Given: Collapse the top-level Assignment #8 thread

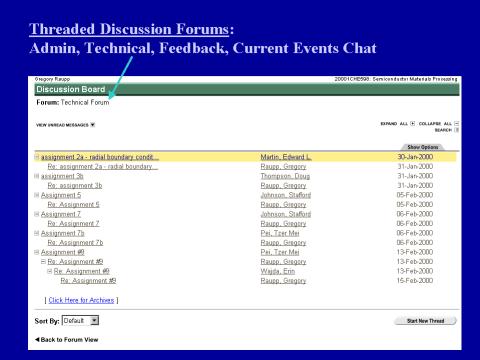Looking at the screenshot, I should pos(37,252).
